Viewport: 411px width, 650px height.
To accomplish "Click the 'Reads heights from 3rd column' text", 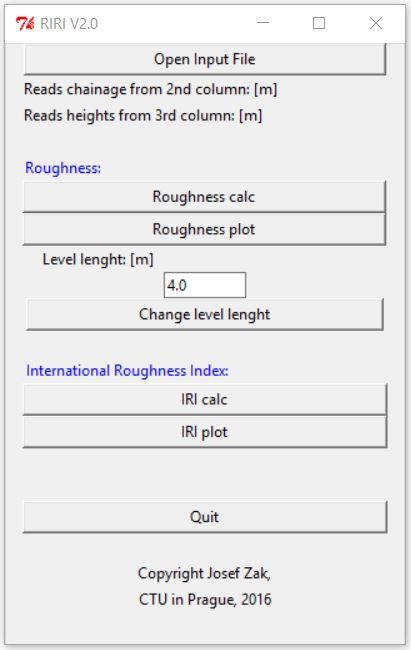I will [143, 116].
